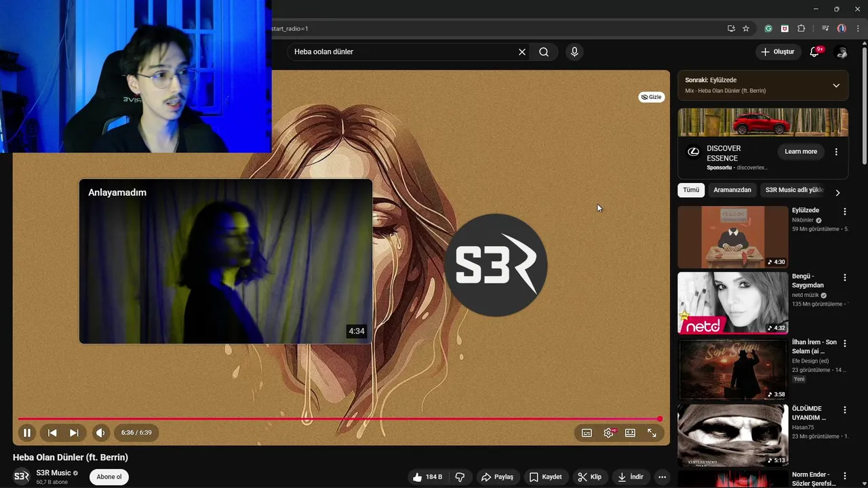
Task: Download the video using İndir
Action: pos(630,477)
